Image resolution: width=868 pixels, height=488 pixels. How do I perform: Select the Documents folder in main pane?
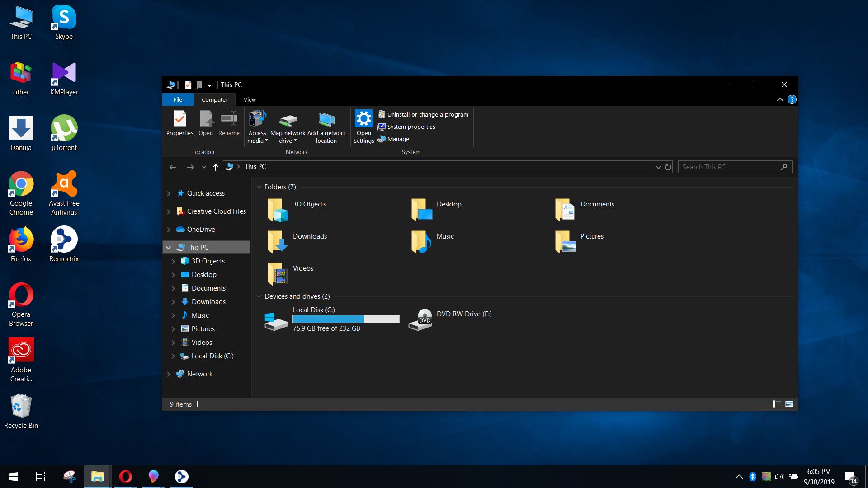[x=585, y=210]
